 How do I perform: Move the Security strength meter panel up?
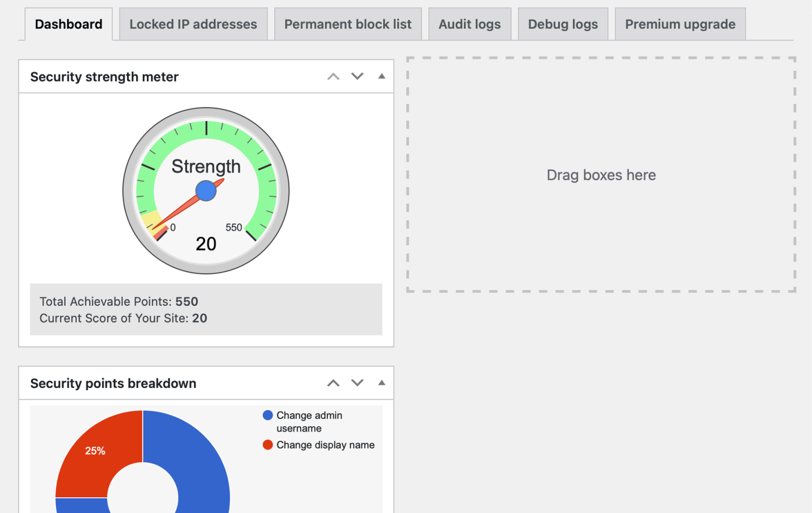click(x=333, y=76)
